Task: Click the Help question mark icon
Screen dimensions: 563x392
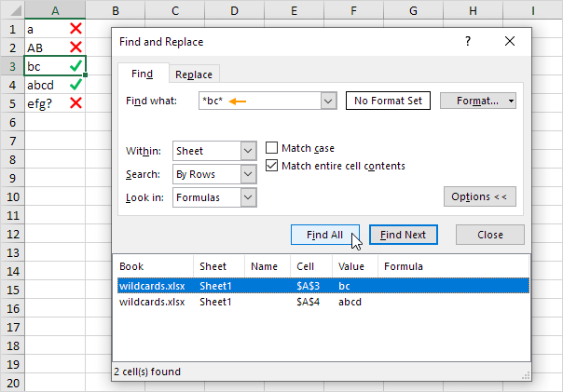Action: pyautogui.click(x=468, y=42)
